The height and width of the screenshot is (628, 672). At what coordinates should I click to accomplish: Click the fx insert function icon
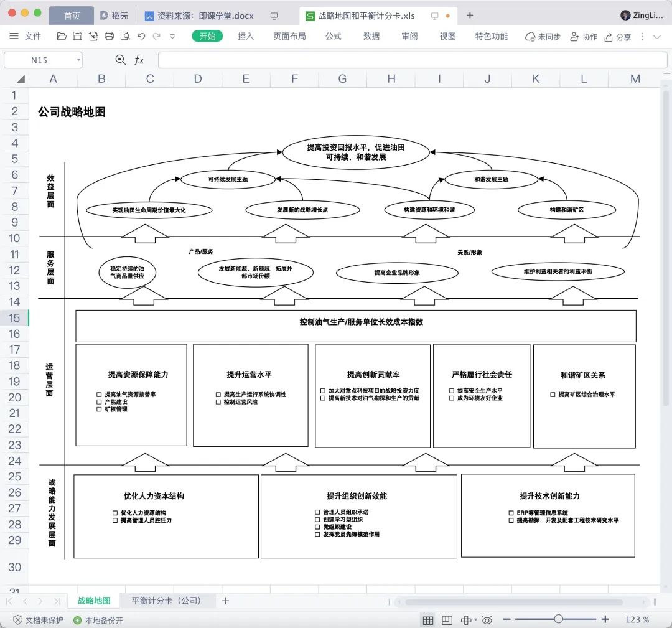click(x=139, y=60)
